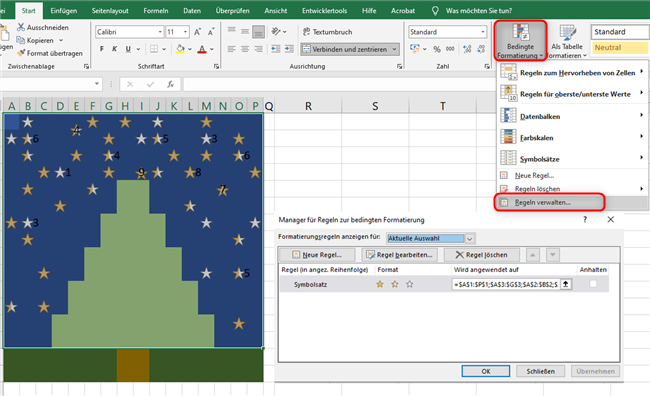Viewport: 650px width, 396px height.
Task: Open Bedingte Formatierung menu
Action: (520, 41)
